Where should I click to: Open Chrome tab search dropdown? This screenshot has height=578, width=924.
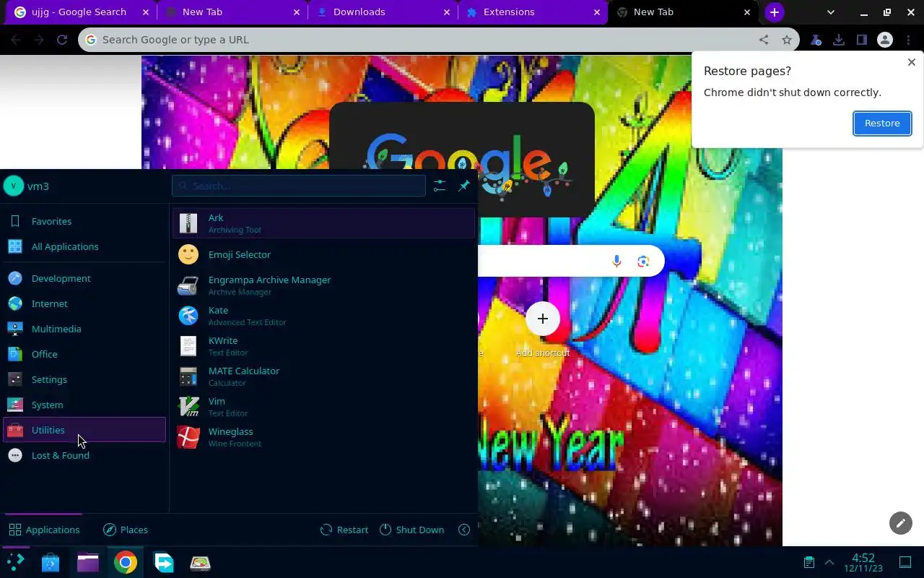[x=830, y=12]
